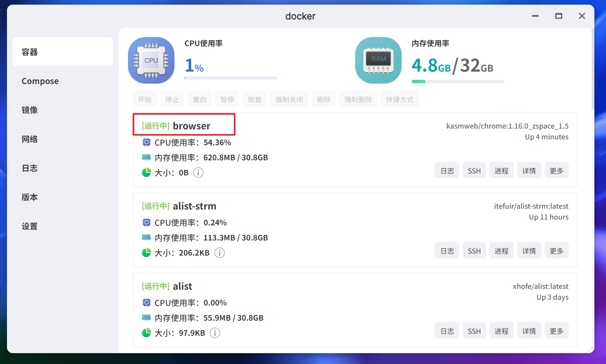The image size is (606, 364).
Task: Click the info icon next to browser size 0B
Action: click(x=198, y=173)
